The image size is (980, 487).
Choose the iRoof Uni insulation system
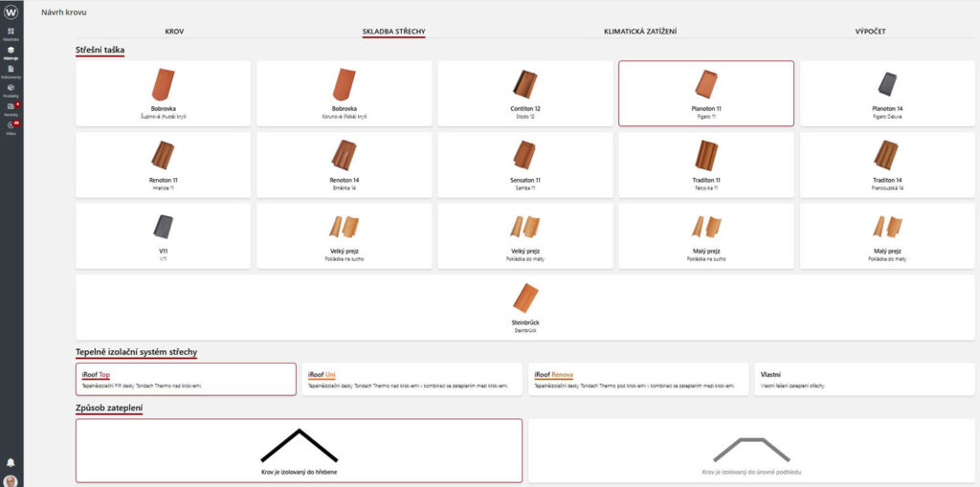tap(412, 379)
